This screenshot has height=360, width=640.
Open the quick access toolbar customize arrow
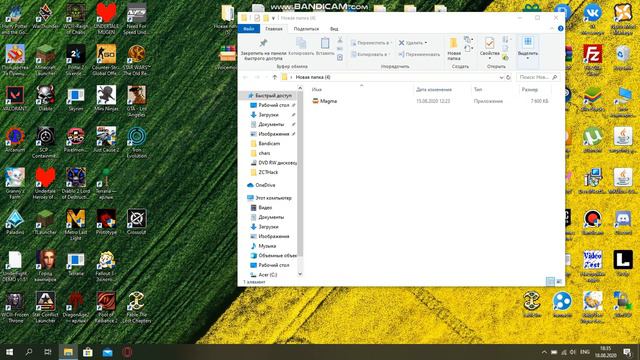[273, 18]
